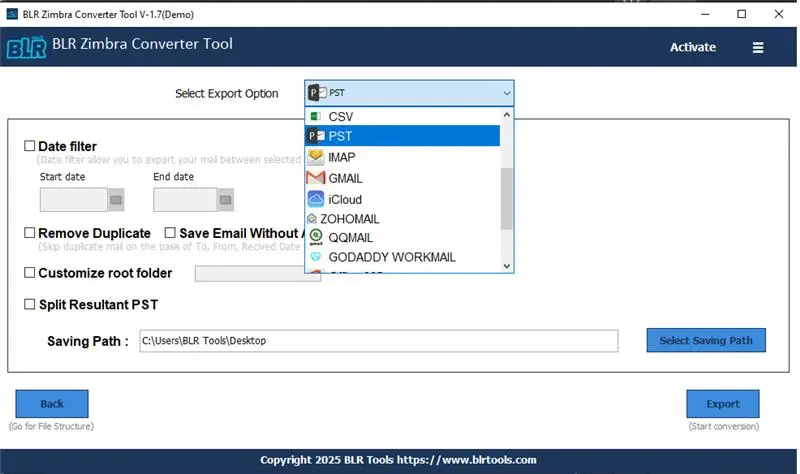Choose CSV from export options
Screen dimensions: 800x474
point(403,116)
